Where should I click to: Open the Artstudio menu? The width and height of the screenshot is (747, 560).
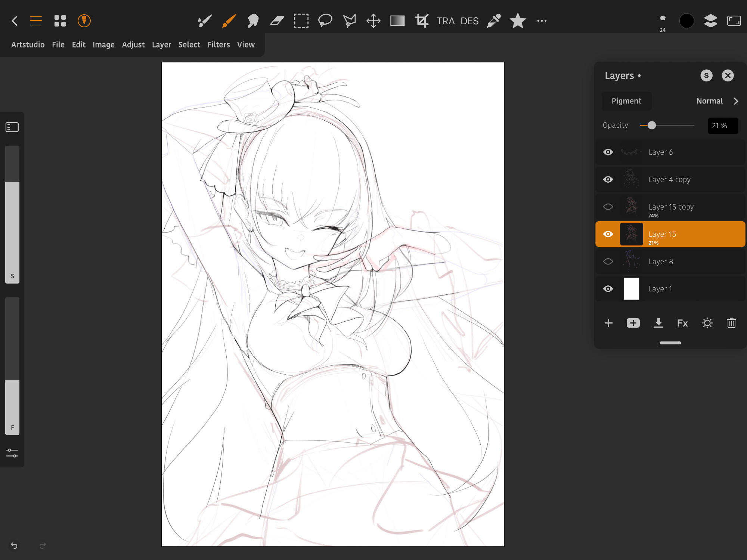coord(28,44)
